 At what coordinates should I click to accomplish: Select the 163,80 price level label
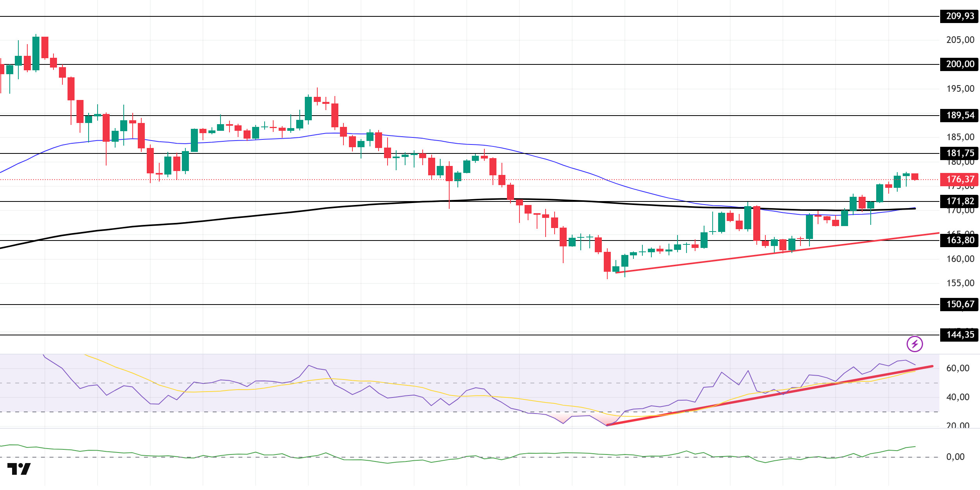(959, 240)
